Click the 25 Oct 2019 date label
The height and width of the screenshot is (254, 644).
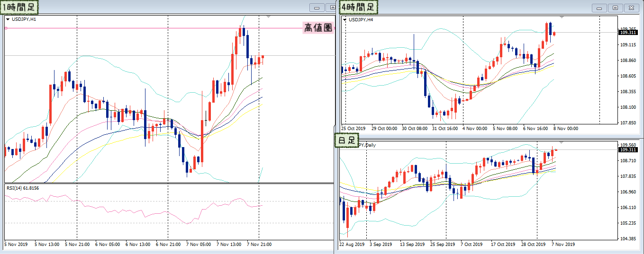pos(354,128)
